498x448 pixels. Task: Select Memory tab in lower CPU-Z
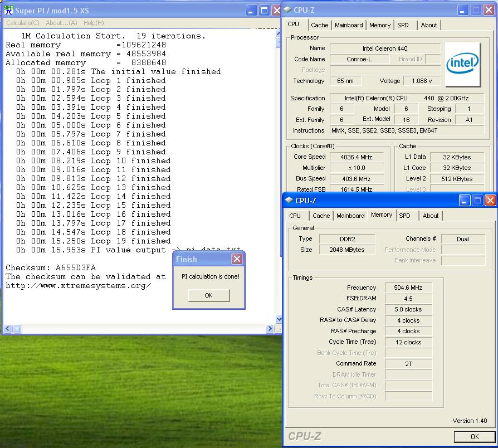tap(382, 215)
